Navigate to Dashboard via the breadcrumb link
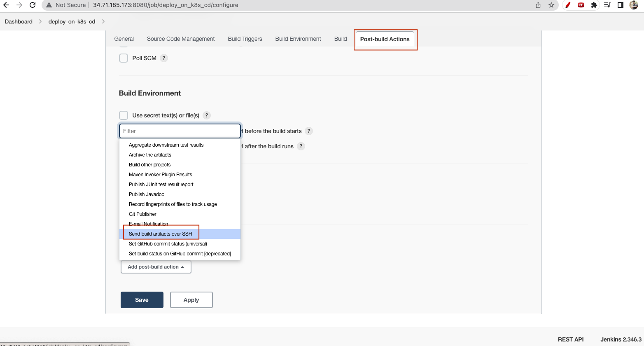Viewport: 644px width, 346px height. coord(18,21)
